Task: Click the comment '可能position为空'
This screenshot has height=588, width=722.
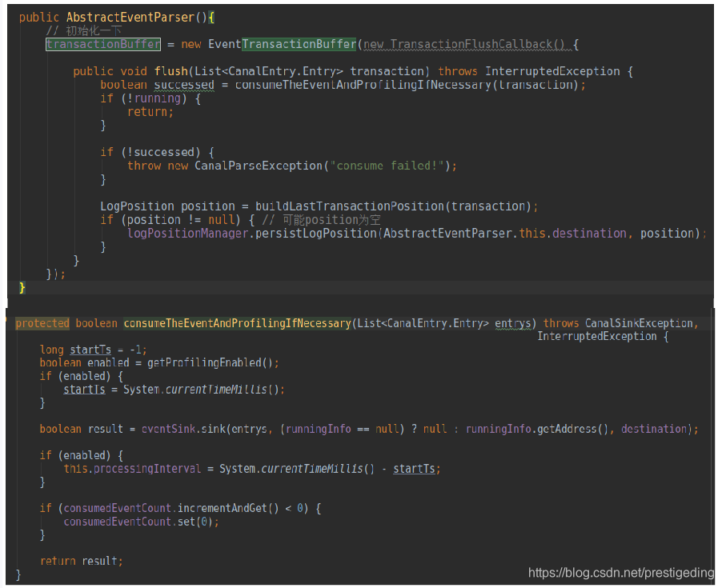Action: coord(331,220)
